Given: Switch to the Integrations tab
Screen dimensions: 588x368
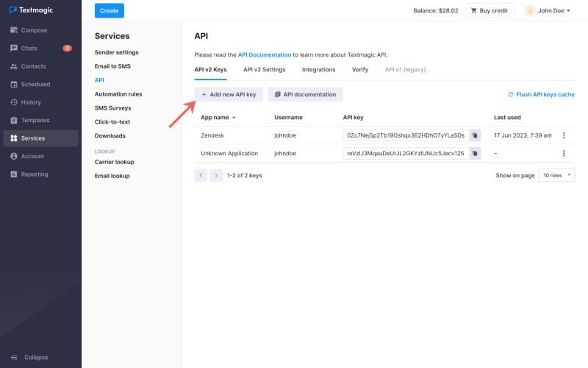Looking at the screenshot, I should point(319,69).
